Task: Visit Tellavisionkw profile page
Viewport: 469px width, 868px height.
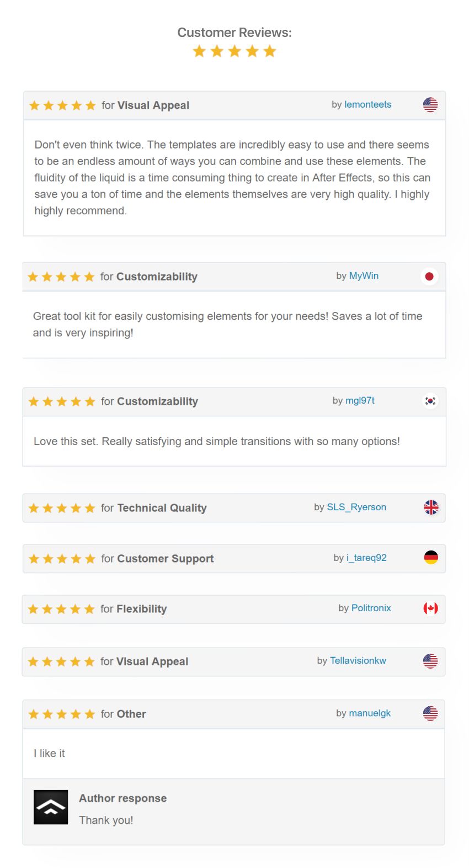Action: (358, 660)
